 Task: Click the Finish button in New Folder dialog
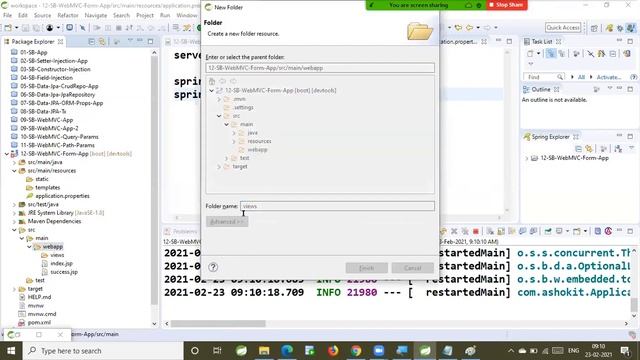(x=367, y=268)
